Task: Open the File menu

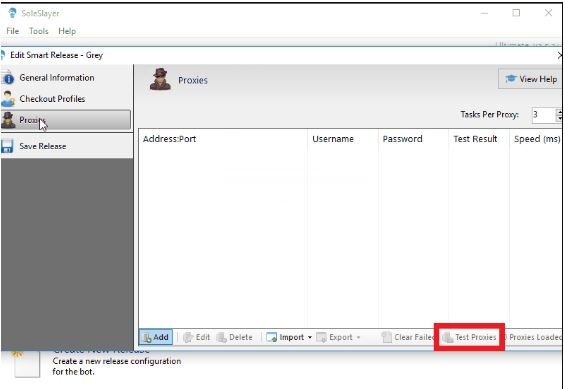Action: tap(13, 31)
